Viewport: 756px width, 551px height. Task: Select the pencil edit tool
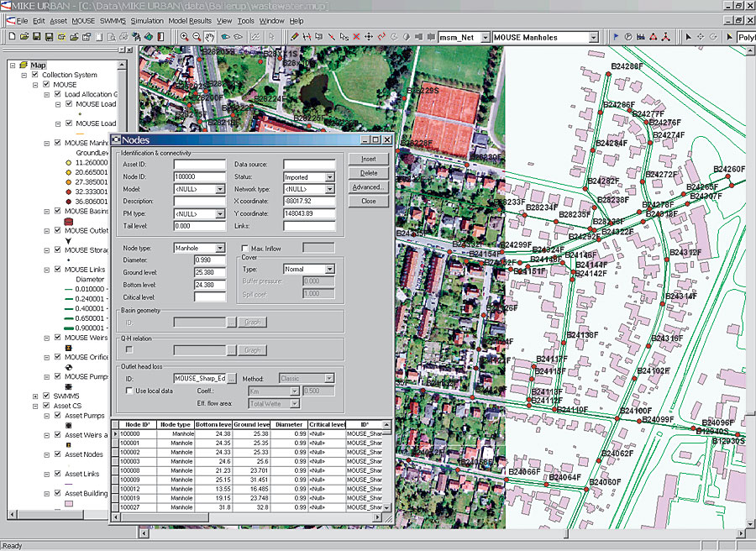tap(294, 37)
